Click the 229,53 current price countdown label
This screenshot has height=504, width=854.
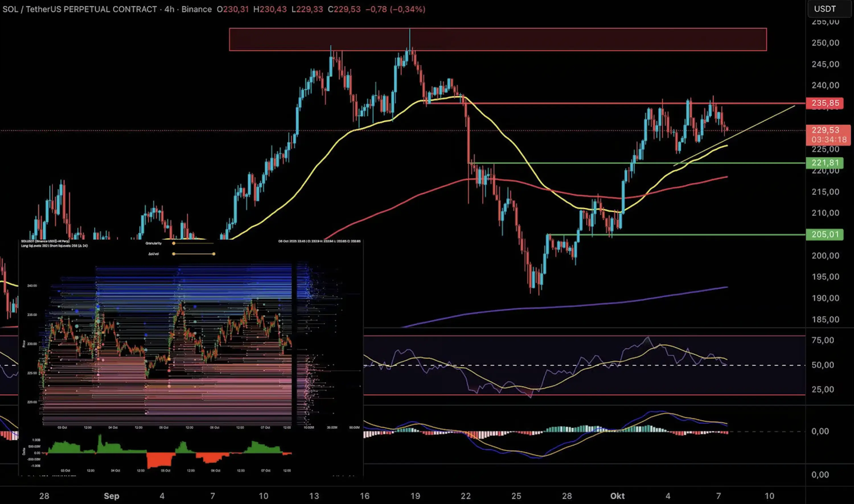pos(826,135)
